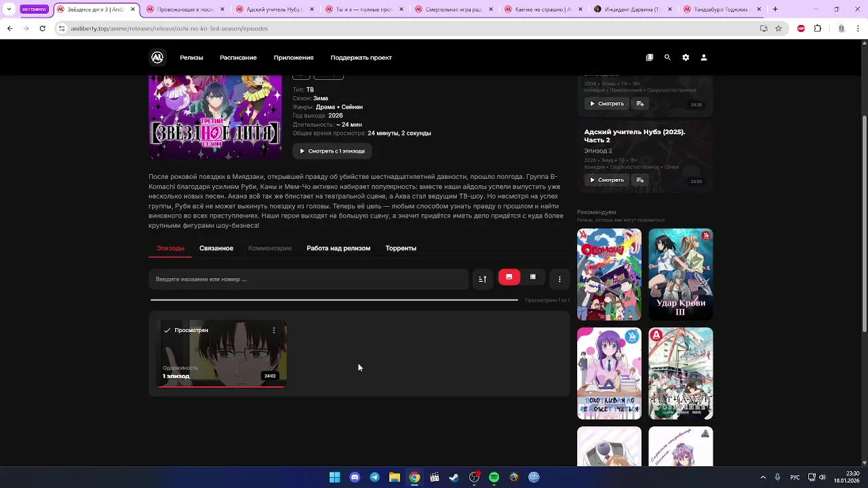Open Поддержать проект link
Screen dimensions: 868x488
[x=361, y=58]
